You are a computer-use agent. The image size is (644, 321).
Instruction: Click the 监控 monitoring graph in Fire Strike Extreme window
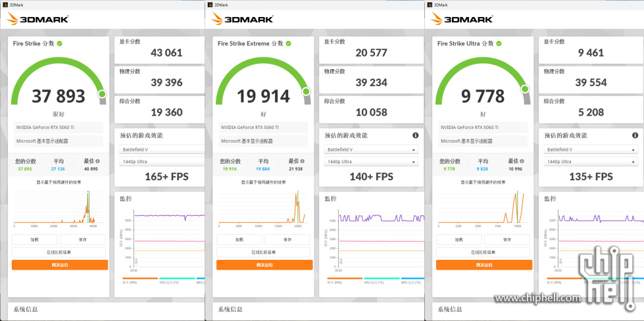click(x=376, y=240)
